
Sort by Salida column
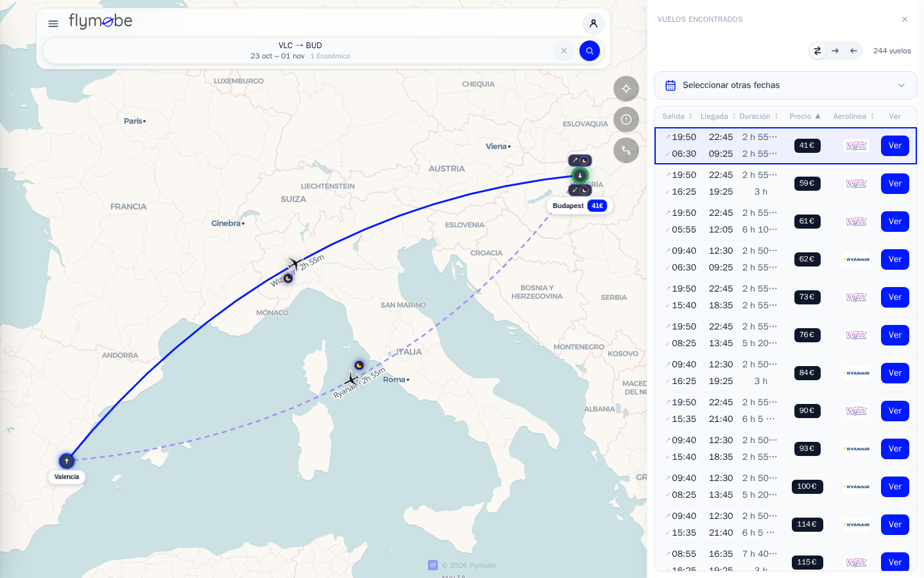pyautogui.click(x=678, y=116)
